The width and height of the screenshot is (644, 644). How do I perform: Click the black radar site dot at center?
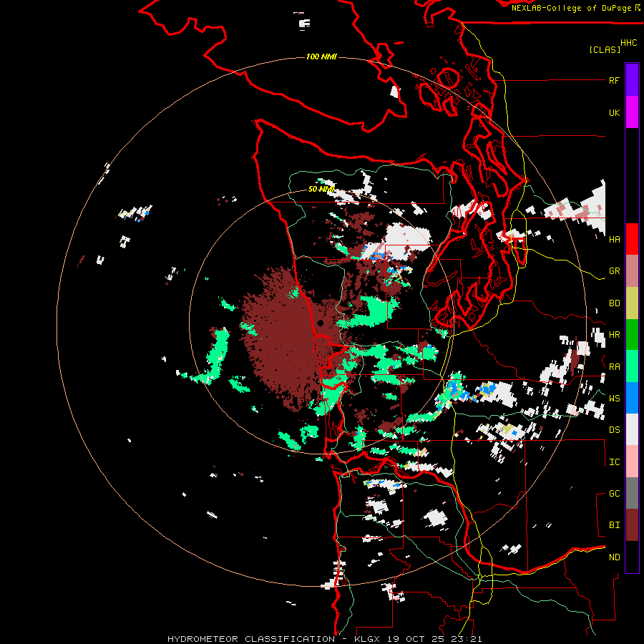click(x=321, y=323)
